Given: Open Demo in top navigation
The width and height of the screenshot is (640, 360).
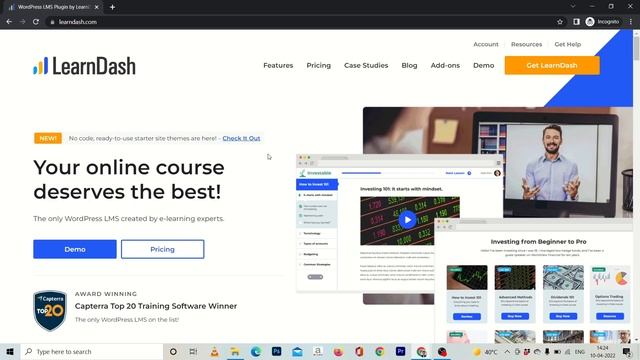Looking at the screenshot, I should click(x=483, y=65).
